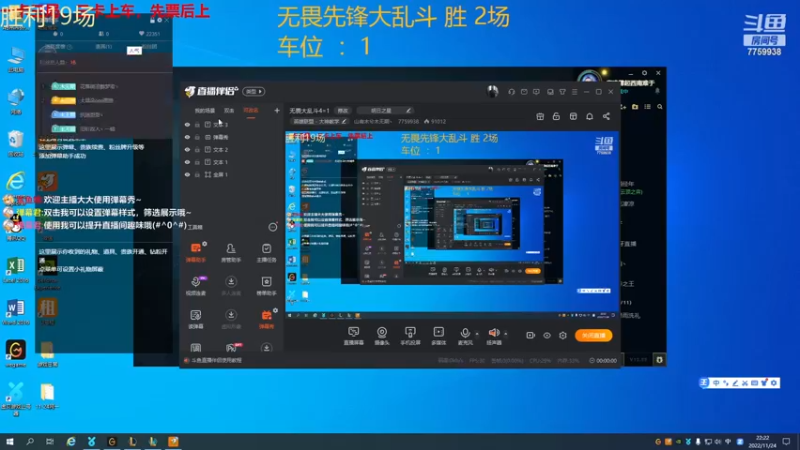Add a multimedia source (多媒体)
The width and height of the screenshot is (800, 450).
point(438,336)
